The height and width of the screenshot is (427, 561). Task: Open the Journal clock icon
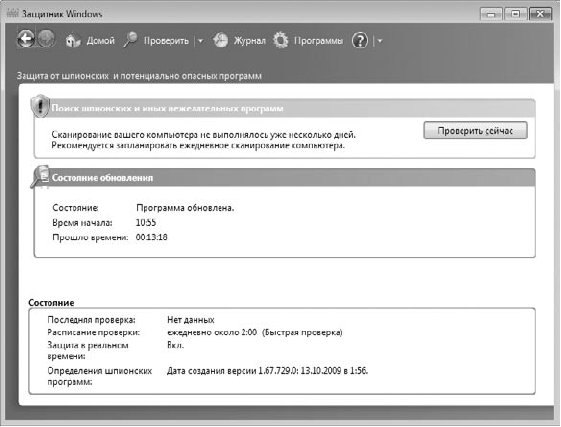pyautogui.click(x=220, y=40)
